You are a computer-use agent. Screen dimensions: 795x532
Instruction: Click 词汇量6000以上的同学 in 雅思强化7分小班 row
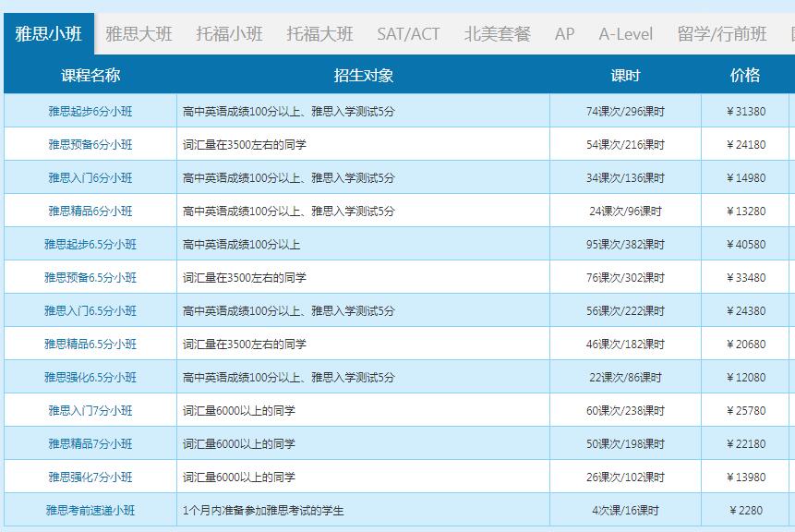tap(239, 477)
